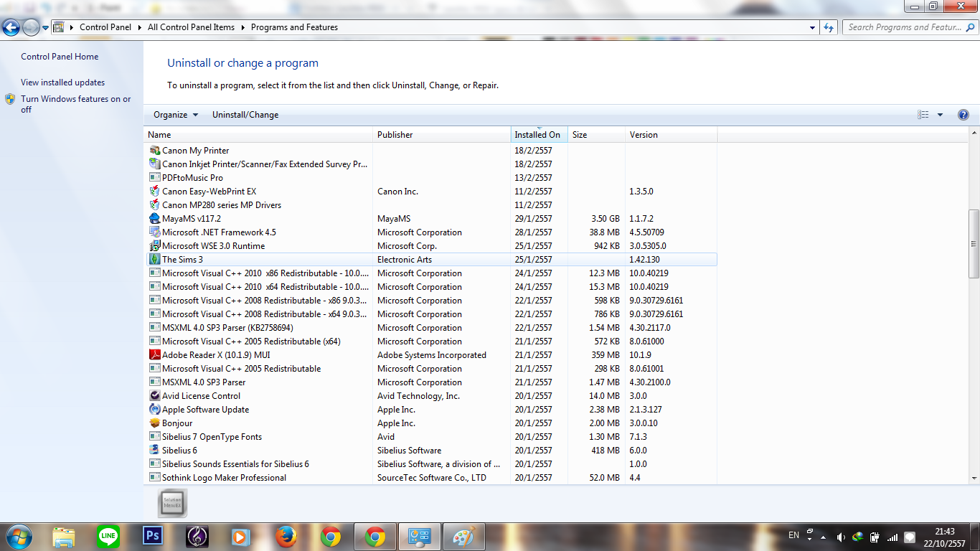Click the Microsoft .NET Framework 4.5 icon
Screen dimensions: 980x551
[x=154, y=232]
